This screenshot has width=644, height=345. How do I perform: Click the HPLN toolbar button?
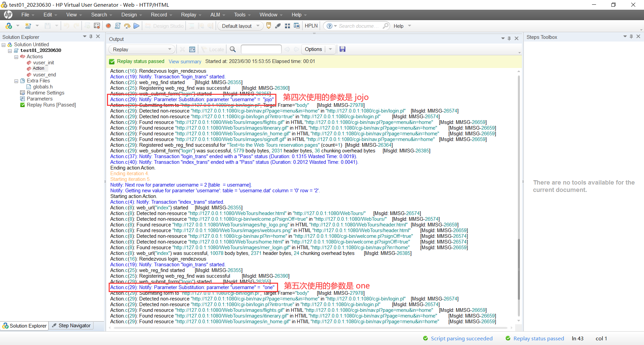pyautogui.click(x=311, y=26)
